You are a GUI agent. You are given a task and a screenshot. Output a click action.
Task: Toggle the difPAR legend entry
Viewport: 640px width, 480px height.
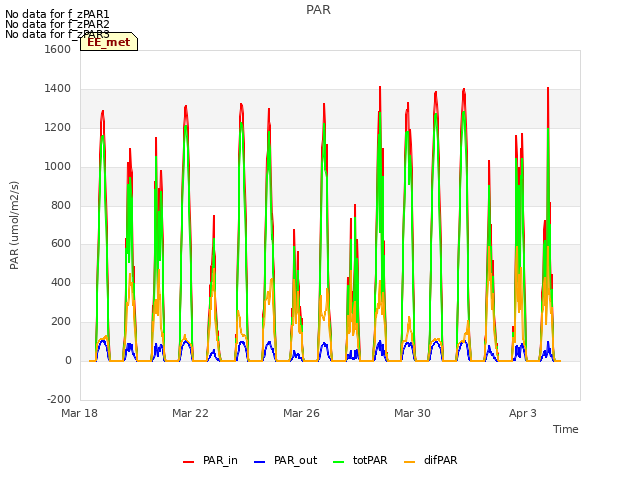[431, 460]
